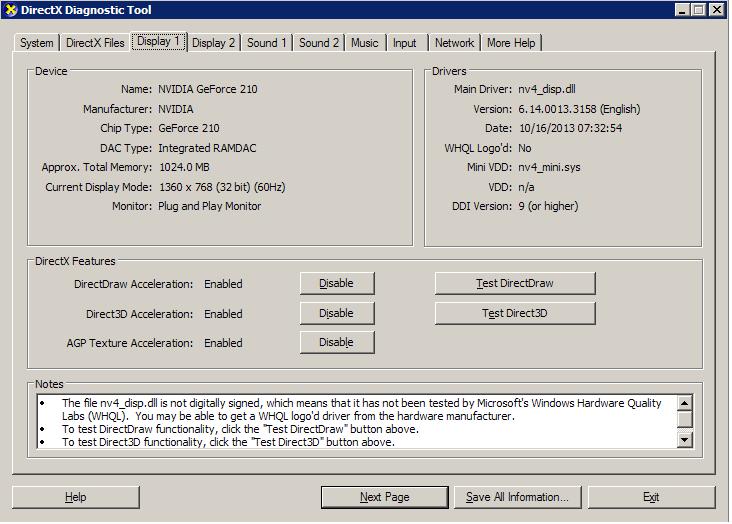Disable Direct3D Acceleration
Screen dimensions: 732x524
click(x=337, y=313)
